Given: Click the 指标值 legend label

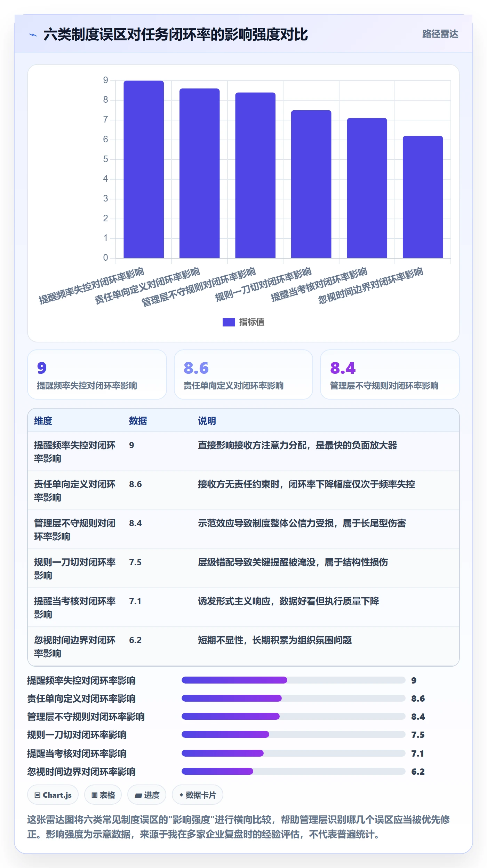Looking at the screenshot, I should pyautogui.click(x=252, y=322).
